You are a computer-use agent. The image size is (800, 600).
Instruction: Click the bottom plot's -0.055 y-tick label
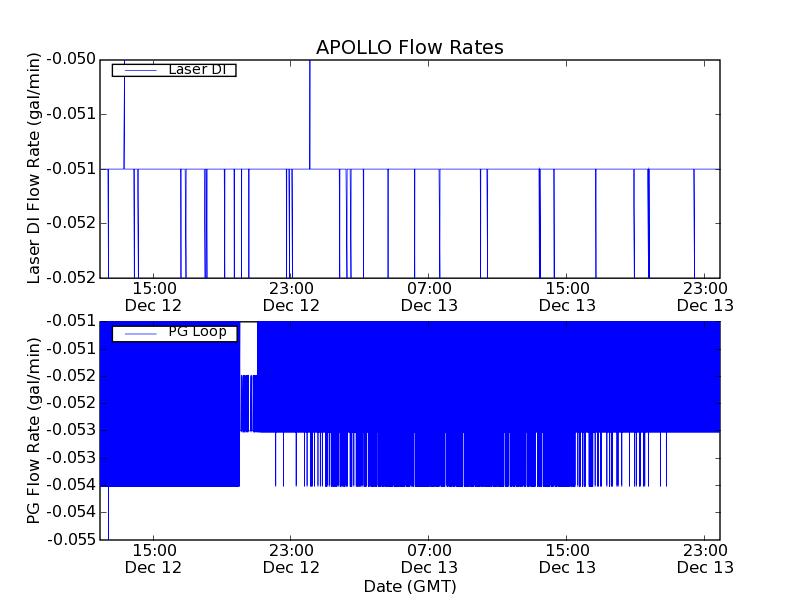coord(71,539)
